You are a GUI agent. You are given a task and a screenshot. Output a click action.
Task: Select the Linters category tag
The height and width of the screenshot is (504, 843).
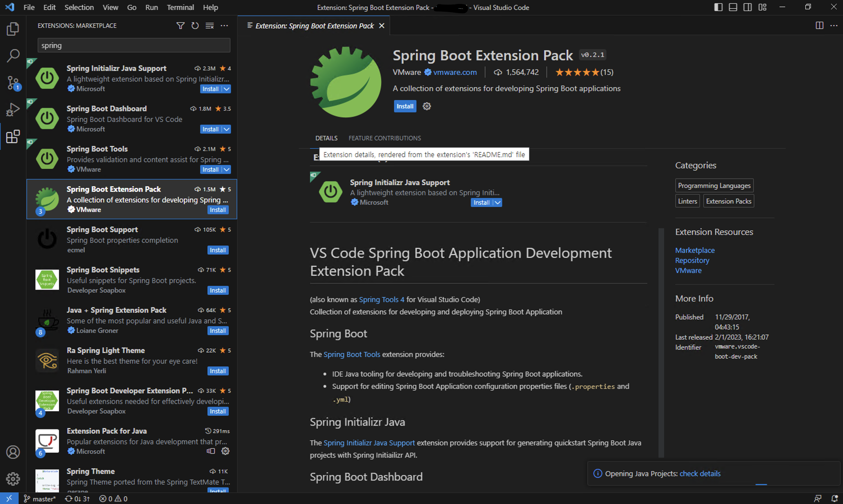tap(687, 201)
